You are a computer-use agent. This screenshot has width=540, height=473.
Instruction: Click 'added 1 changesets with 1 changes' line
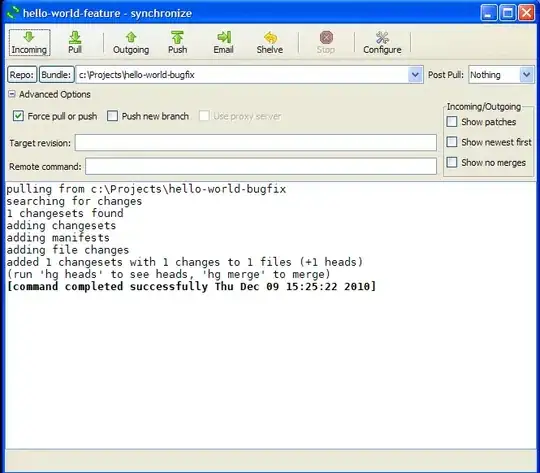tap(185, 262)
